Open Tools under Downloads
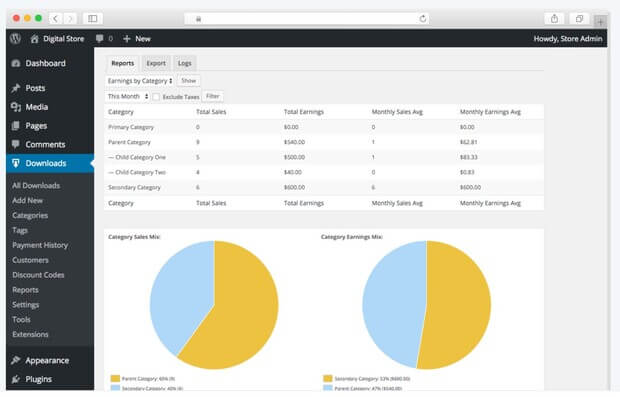Viewport: 620px width, 397px height. click(21, 319)
